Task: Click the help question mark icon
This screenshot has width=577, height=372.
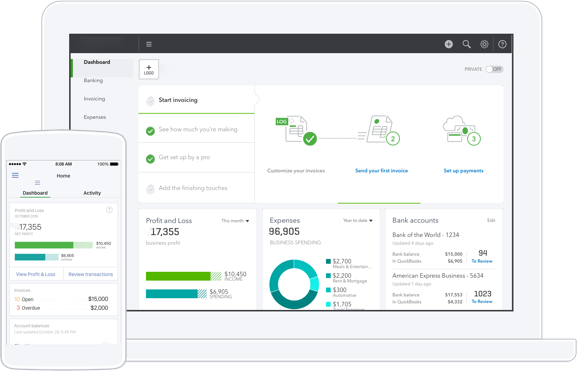Action: tap(502, 44)
